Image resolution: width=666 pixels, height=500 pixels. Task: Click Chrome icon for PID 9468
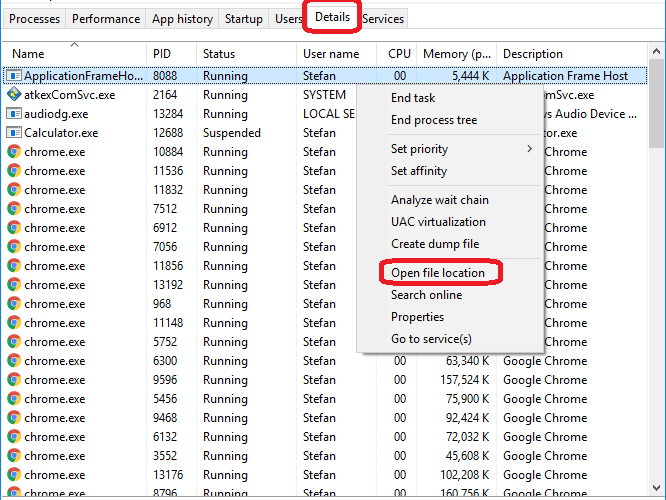point(14,418)
